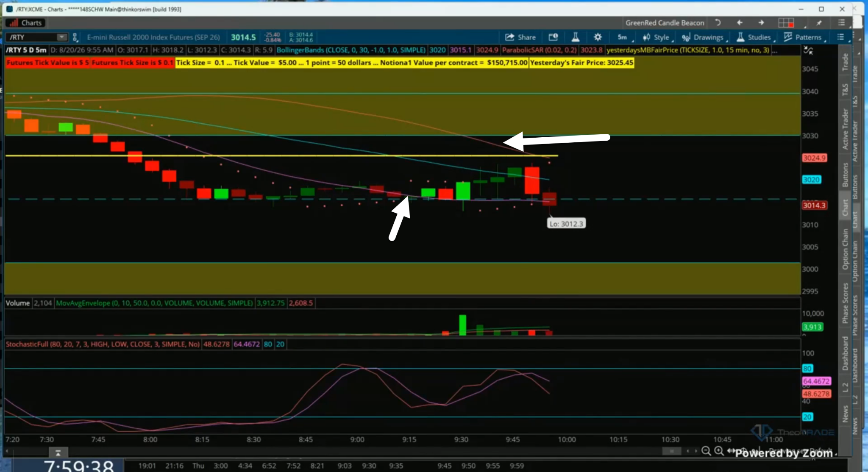Click the 3020 cyan price axis bubble

pos(812,180)
